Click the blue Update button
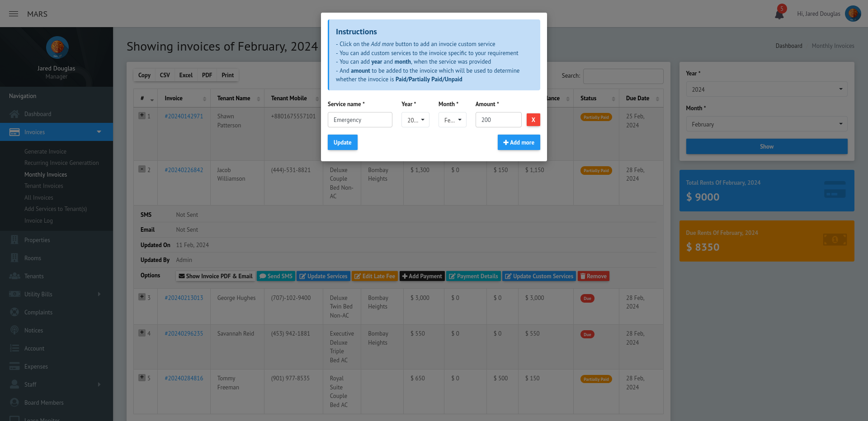Screen dimensions: 868x421 coord(342,142)
